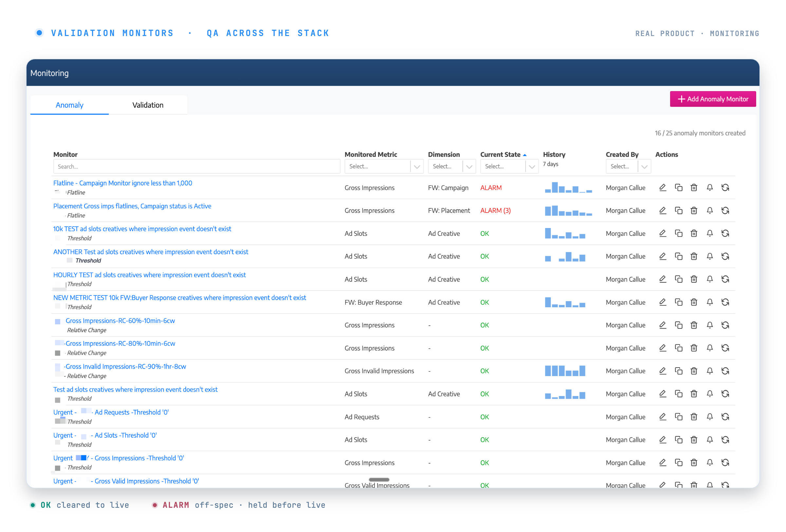Click 'FW: Buyer Response' metric cell
This screenshot has width=786, height=532.
[373, 302]
